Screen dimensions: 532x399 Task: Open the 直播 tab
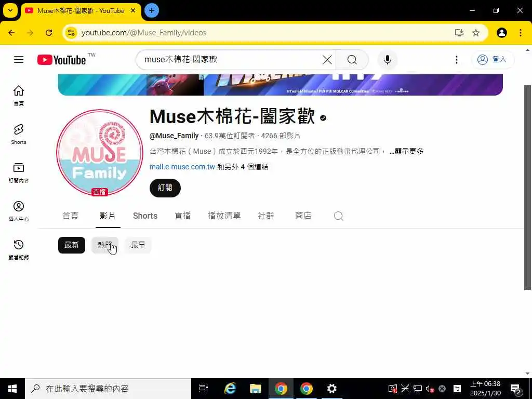(182, 216)
